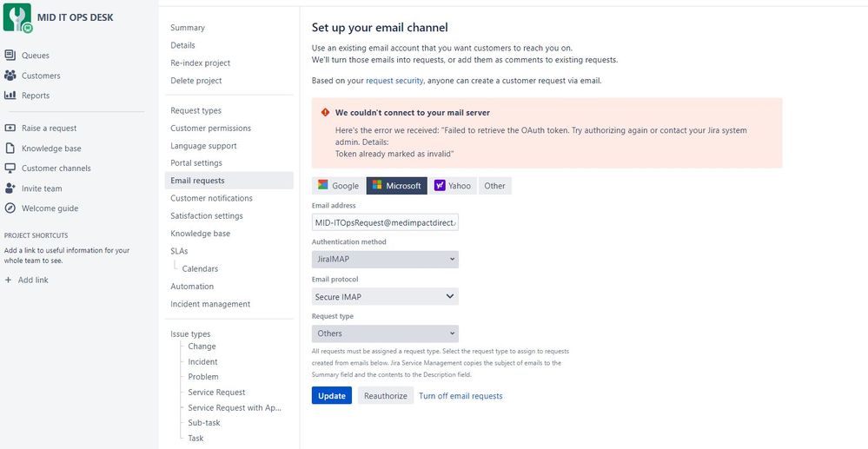
Task: Click the Reauthorize button
Action: coord(385,396)
